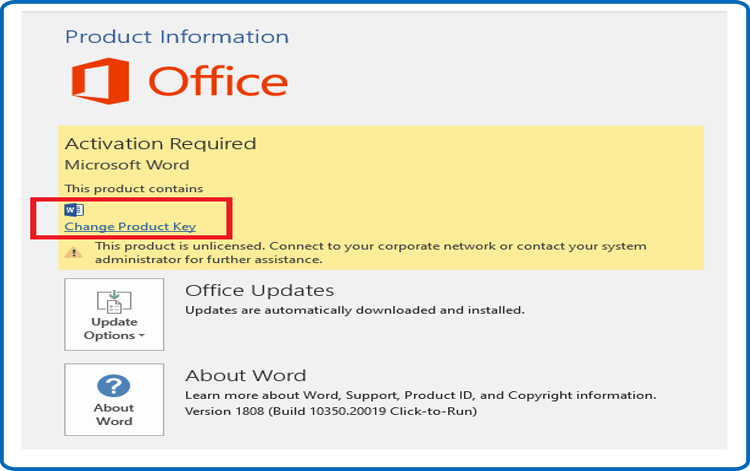750x471 pixels.
Task: Click the 'Office Updates' heading text
Action: (x=259, y=290)
